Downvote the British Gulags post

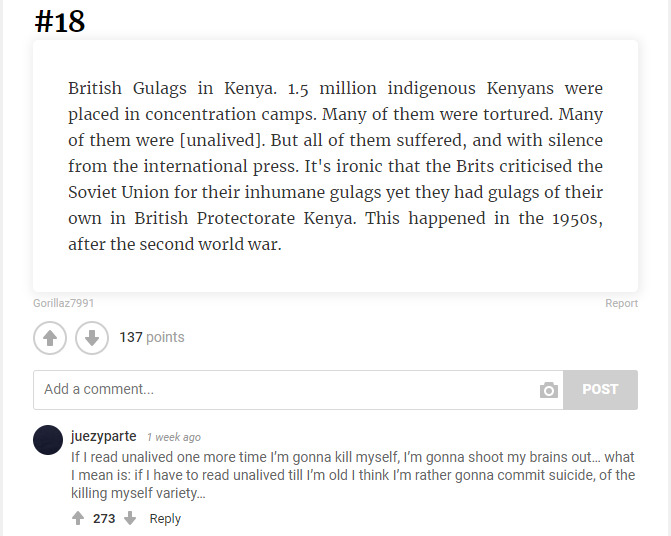[x=91, y=338]
